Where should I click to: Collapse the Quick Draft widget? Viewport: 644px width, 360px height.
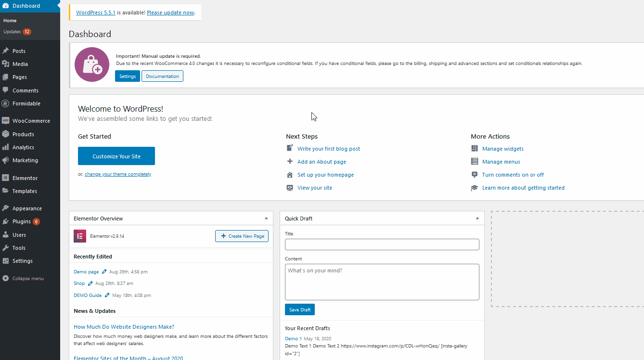[477, 218]
